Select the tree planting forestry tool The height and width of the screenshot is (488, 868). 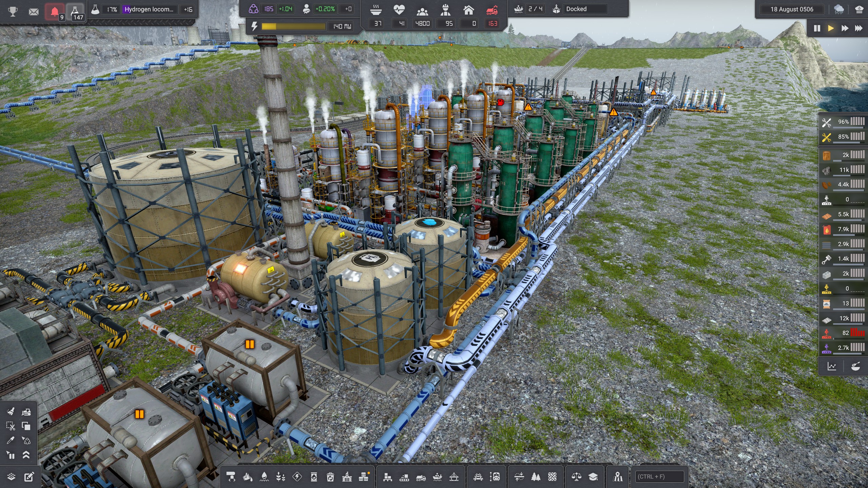[536, 477]
